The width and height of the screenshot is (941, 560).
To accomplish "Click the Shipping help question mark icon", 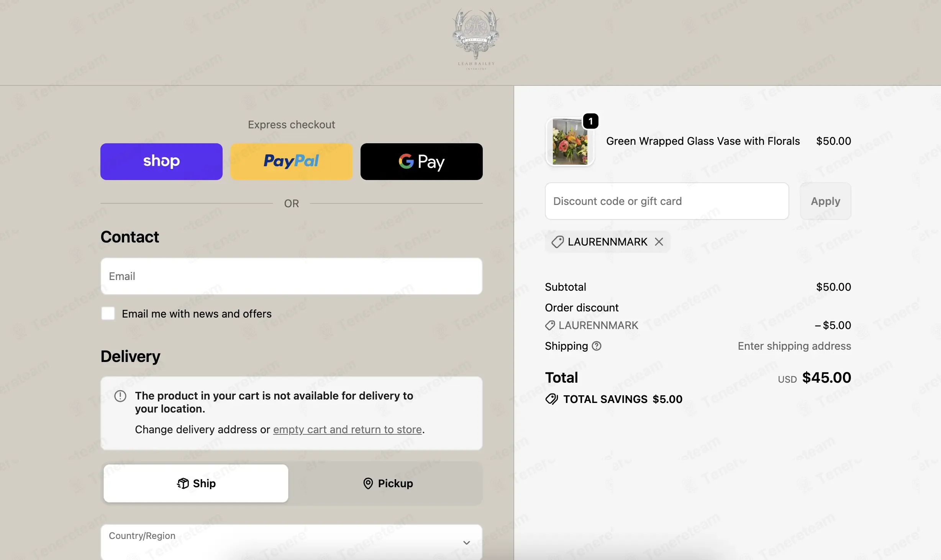I will pos(597,346).
